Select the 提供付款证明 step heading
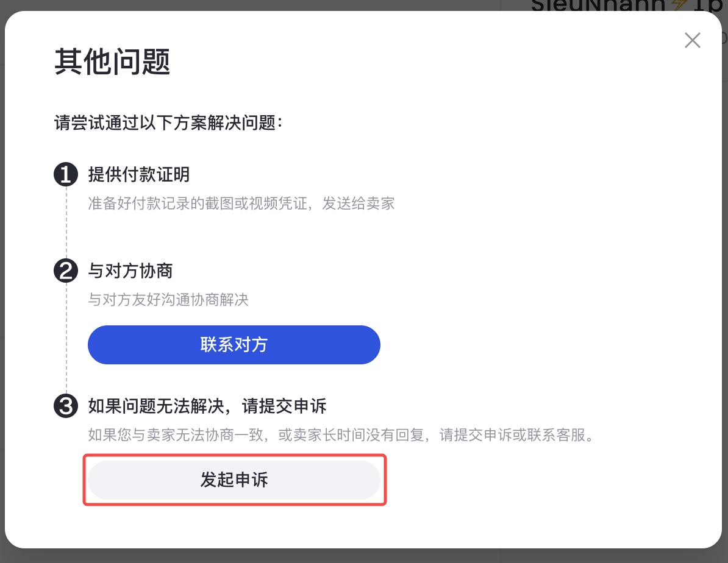The image size is (728, 563). (139, 175)
